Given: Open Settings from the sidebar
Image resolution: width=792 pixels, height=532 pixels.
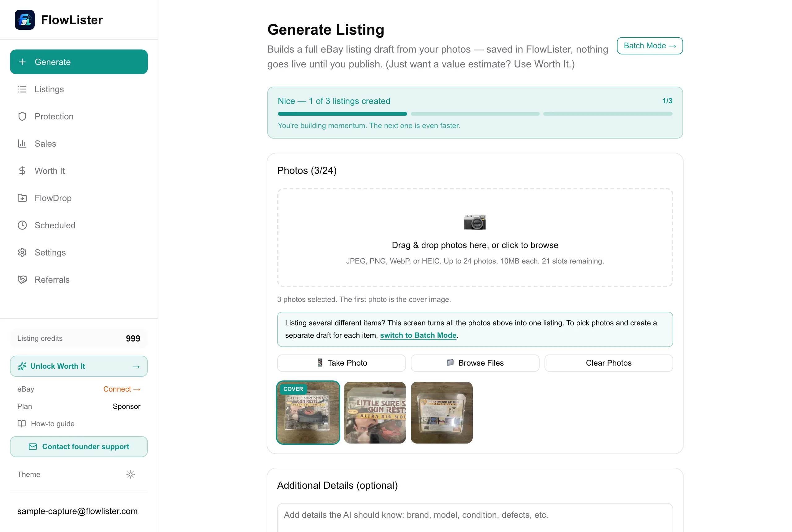Looking at the screenshot, I should click(x=79, y=252).
